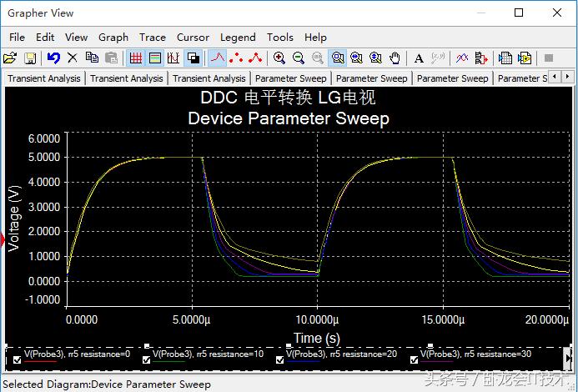Click the Add Text 'A' icon
This screenshot has height=392, width=578.
click(419, 58)
